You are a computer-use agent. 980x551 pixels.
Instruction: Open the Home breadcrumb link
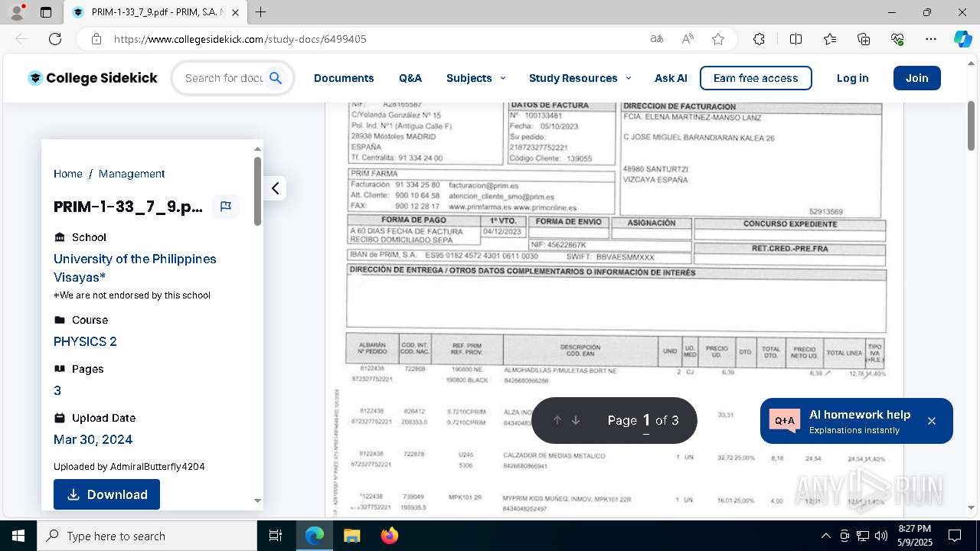[68, 174]
